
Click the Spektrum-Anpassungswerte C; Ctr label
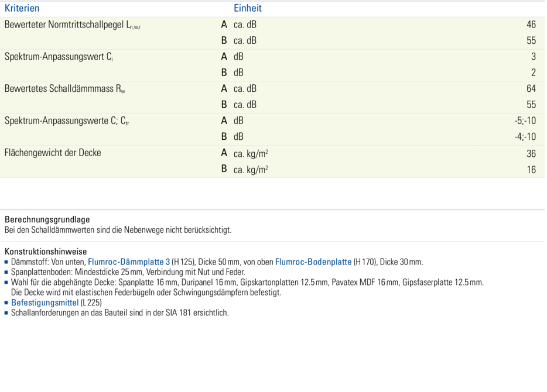click(67, 121)
